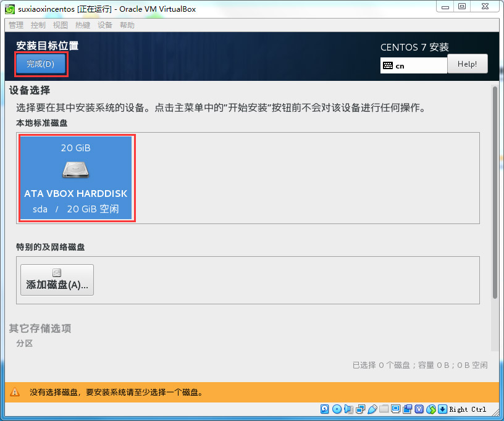Click the optical drive status icon
The width and height of the screenshot is (504, 421).
[x=337, y=409]
